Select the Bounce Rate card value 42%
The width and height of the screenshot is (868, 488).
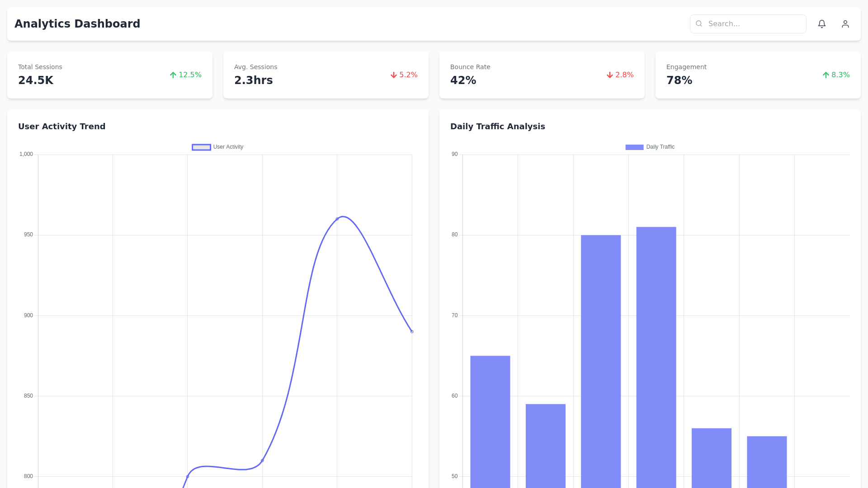point(463,80)
